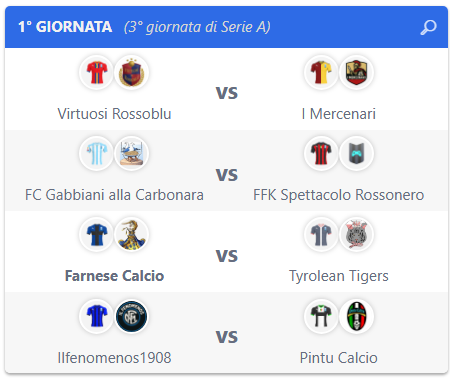Open the Ilfenomenos1908 team link
The image size is (451, 382).
coord(114,358)
